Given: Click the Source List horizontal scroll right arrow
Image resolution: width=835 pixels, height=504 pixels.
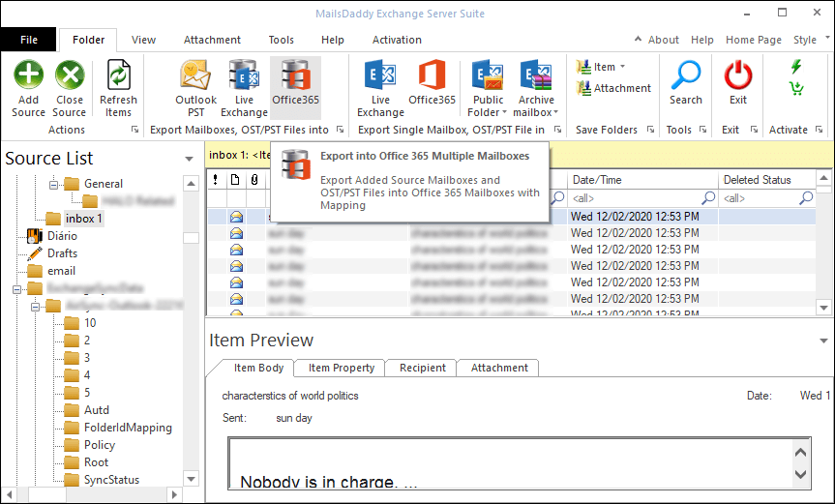Looking at the screenshot, I should tap(174, 494).
